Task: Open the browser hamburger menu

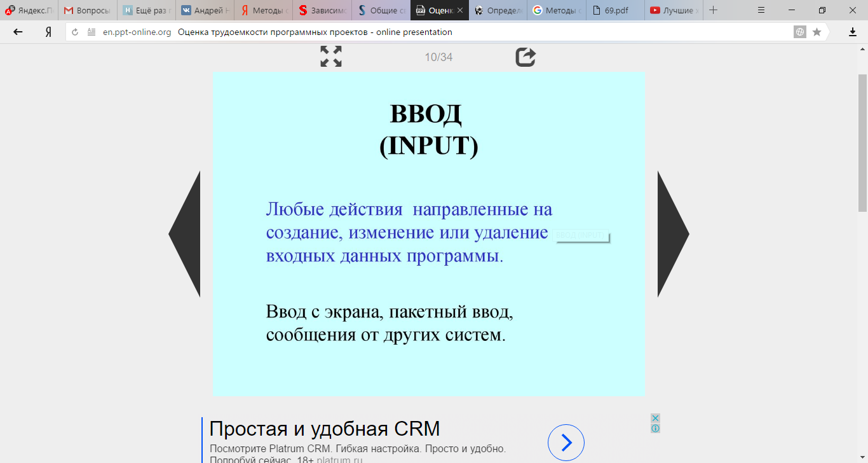Action: pyautogui.click(x=761, y=10)
